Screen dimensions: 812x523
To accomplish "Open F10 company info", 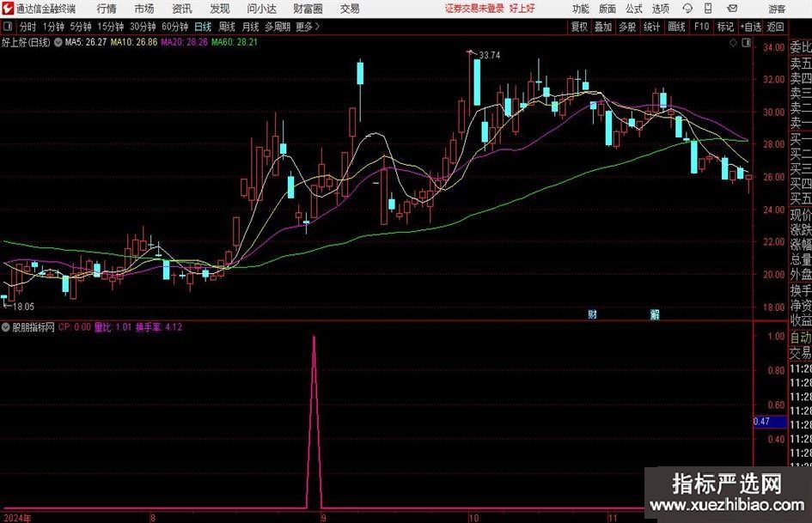I will tap(701, 27).
